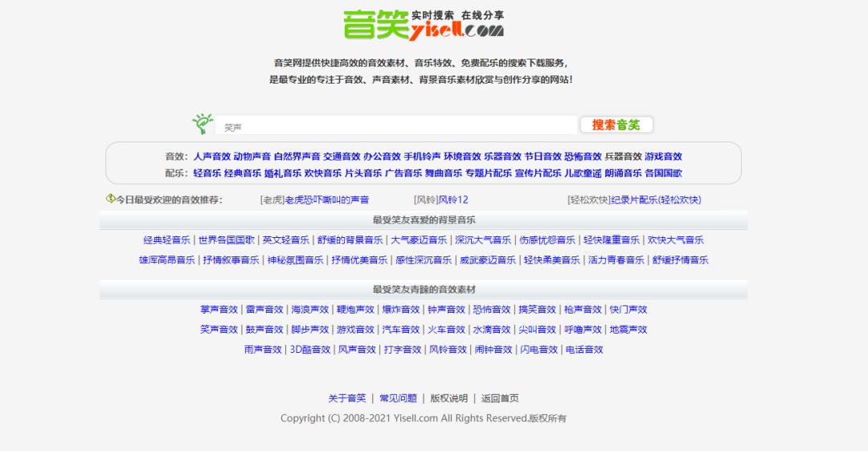Click 返回首页 in the footer
The height and width of the screenshot is (451, 868).
click(x=500, y=398)
